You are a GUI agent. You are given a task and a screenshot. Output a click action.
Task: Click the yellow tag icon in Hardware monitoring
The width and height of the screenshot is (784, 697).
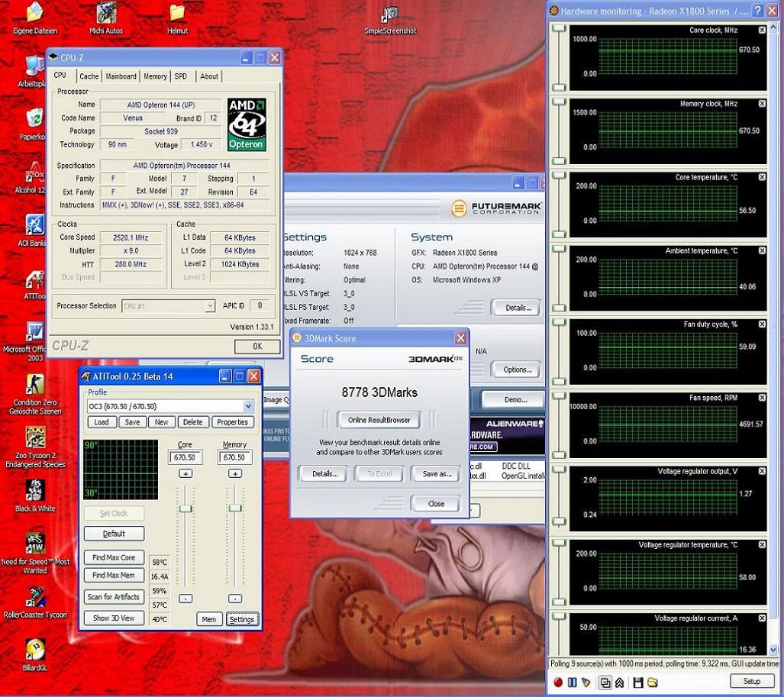tap(586, 682)
